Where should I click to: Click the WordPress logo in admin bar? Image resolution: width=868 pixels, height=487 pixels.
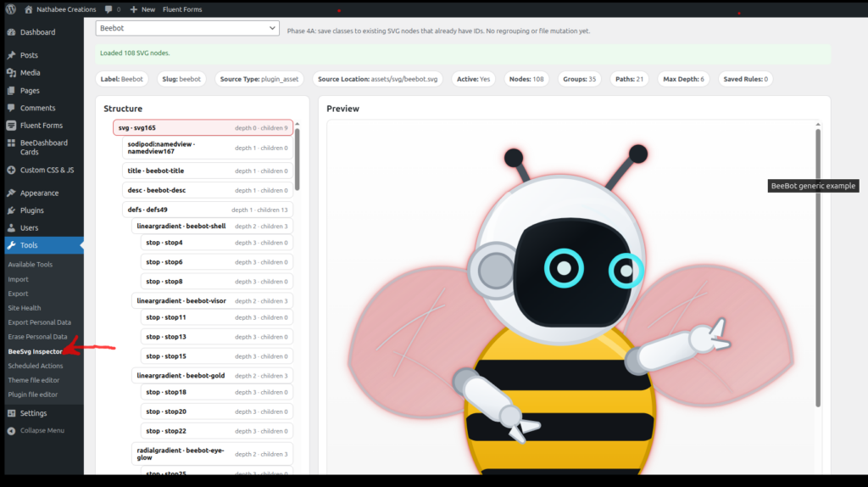point(11,9)
